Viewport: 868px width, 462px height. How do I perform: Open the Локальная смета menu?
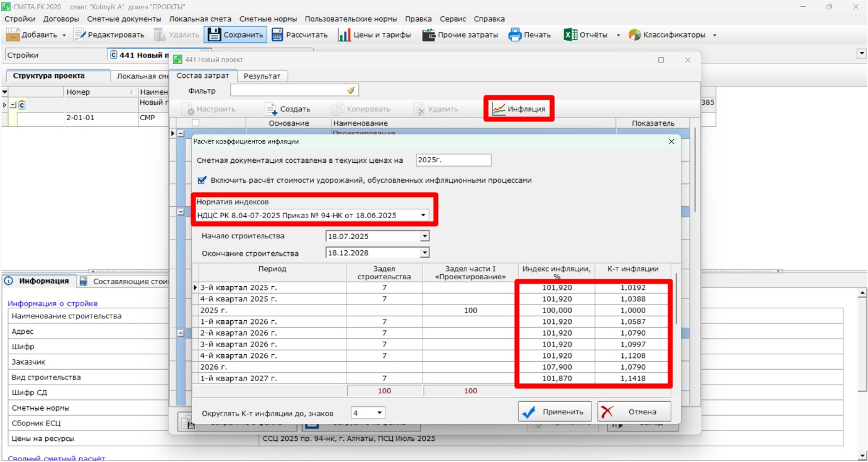tap(200, 19)
